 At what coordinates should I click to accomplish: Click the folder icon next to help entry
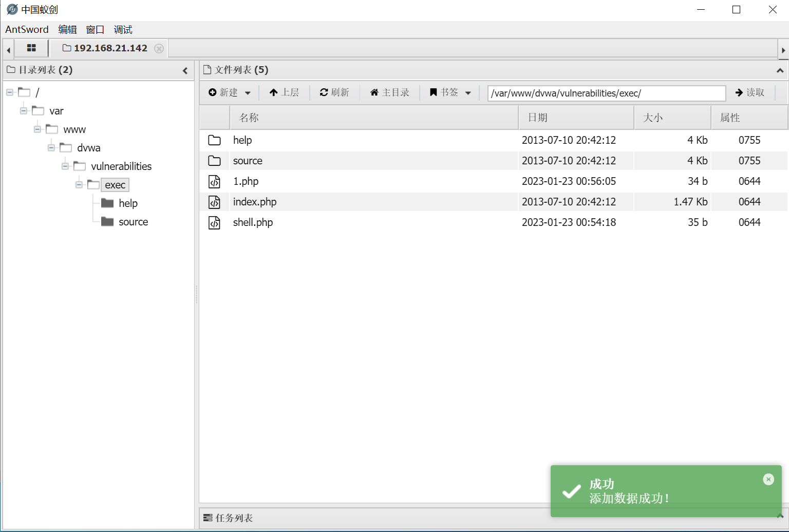pyautogui.click(x=215, y=140)
